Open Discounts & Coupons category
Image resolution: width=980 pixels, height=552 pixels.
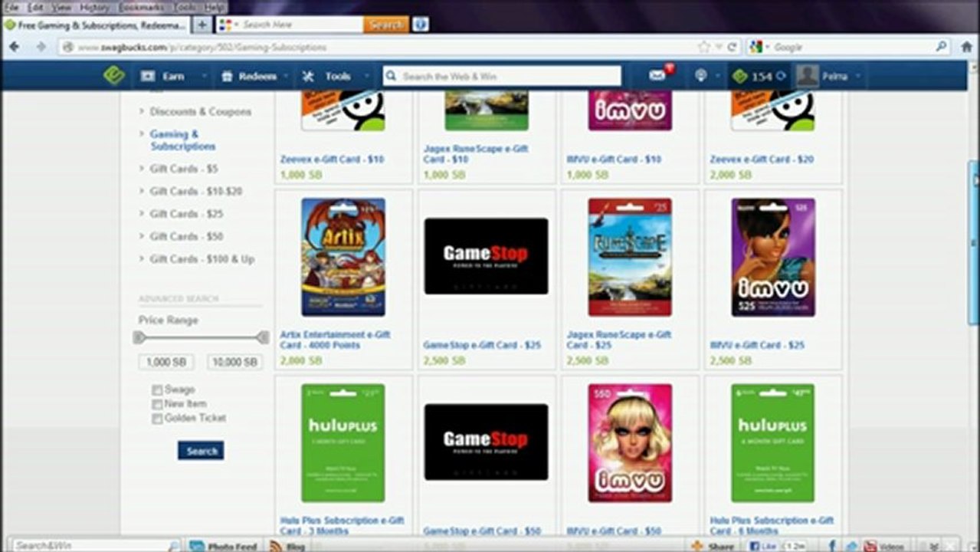click(x=200, y=112)
